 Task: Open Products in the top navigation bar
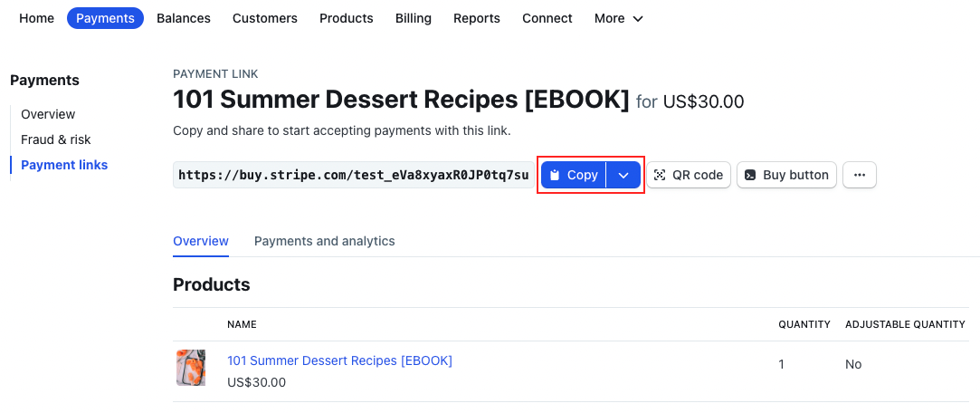[347, 18]
